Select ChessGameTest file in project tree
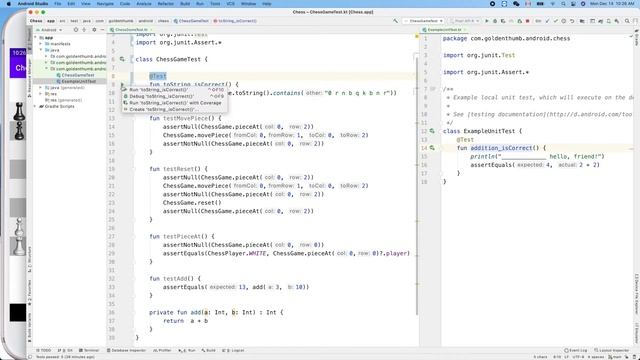Image resolution: width=640 pixels, height=360 pixels. pos(76,75)
